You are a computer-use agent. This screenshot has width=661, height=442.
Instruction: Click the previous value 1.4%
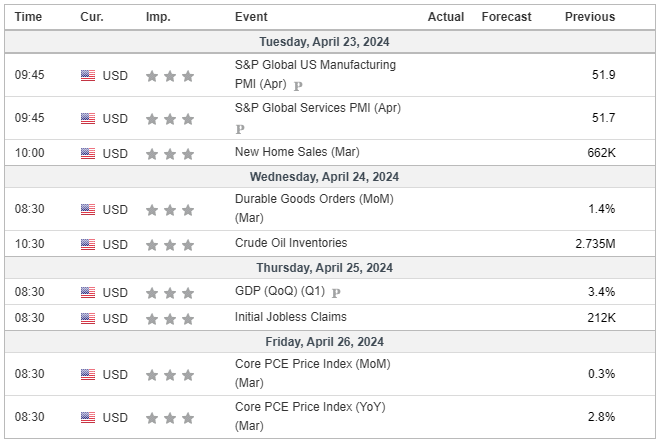pyautogui.click(x=602, y=209)
